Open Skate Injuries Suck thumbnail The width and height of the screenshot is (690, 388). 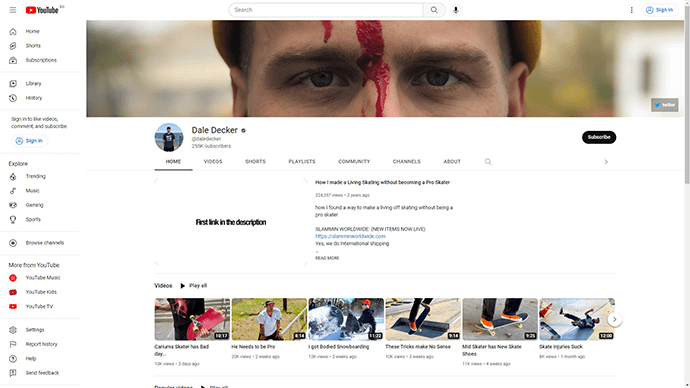[x=577, y=319]
